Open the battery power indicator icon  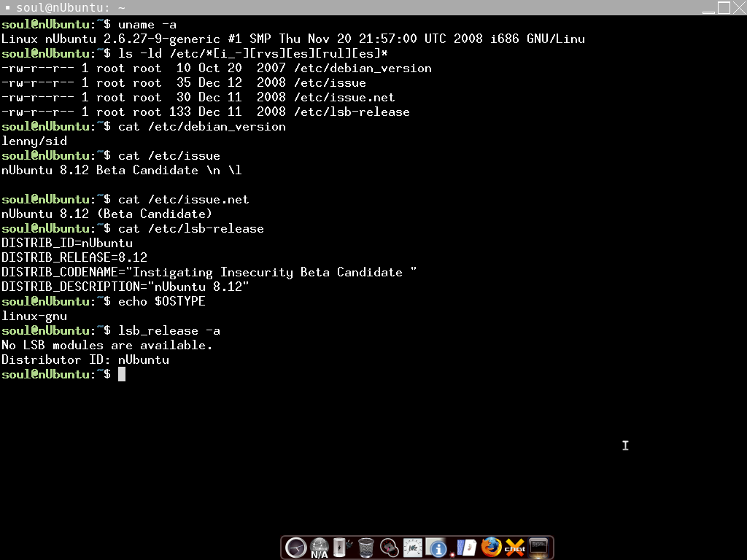coord(342,548)
